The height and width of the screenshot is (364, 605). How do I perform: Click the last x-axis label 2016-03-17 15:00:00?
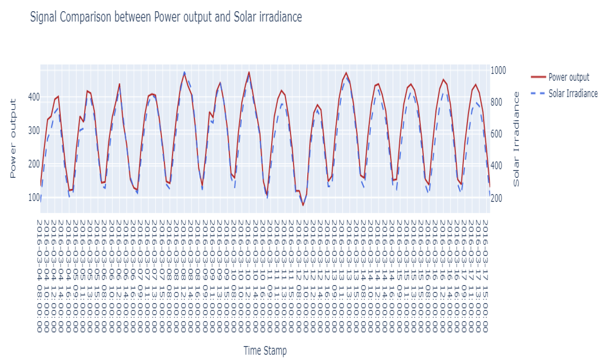point(485,276)
